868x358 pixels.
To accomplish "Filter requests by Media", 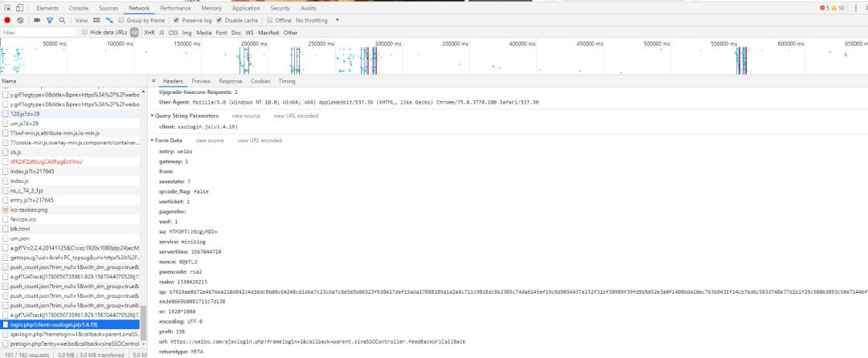I will (x=203, y=33).
